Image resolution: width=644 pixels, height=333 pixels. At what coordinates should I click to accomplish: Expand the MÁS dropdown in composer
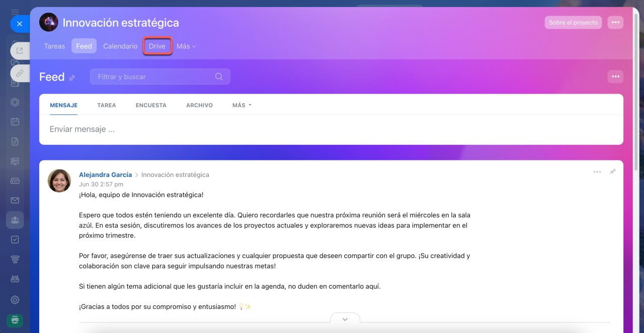tap(242, 105)
